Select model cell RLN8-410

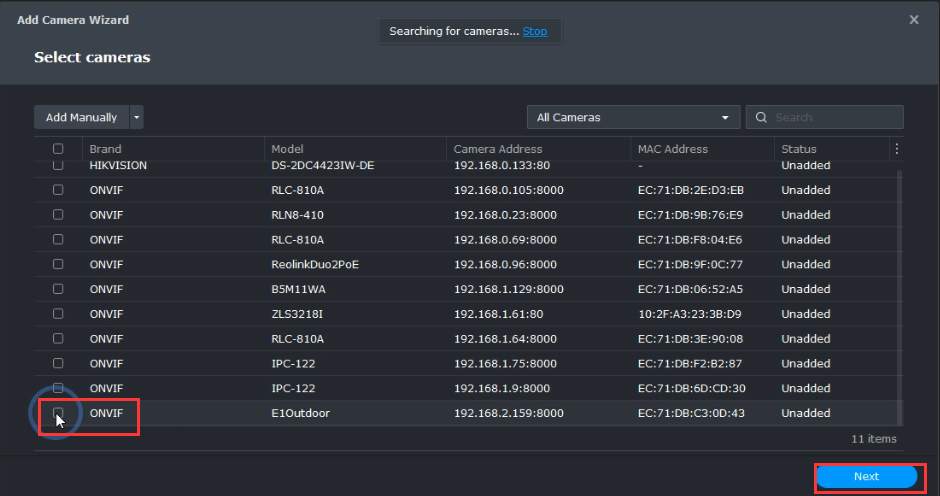pos(297,215)
